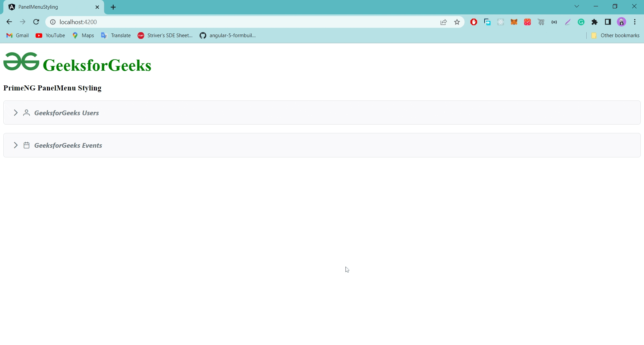Close the PanelMenuStyling tab
The width and height of the screenshot is (644, 345).
click(x=97, y=7)
